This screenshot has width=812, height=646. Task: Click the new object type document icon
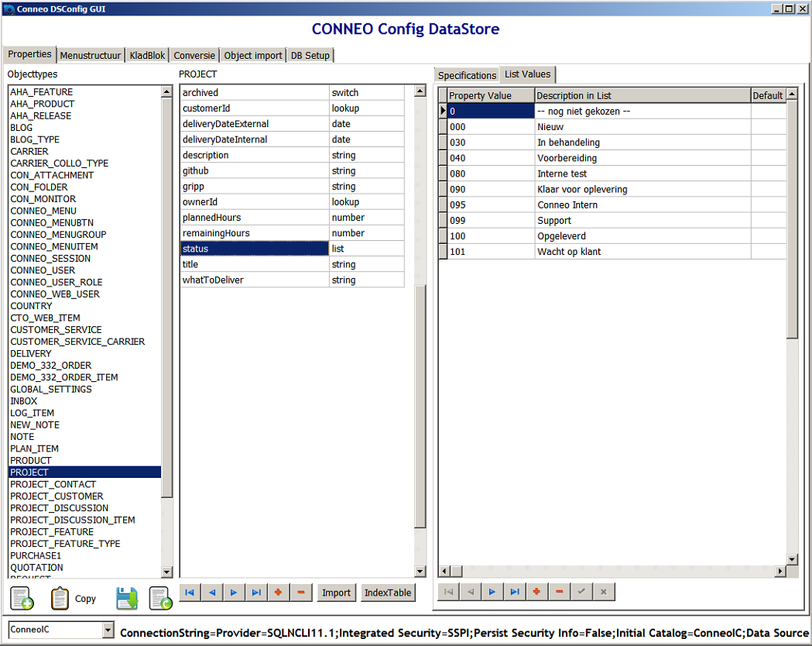point(22,599)
